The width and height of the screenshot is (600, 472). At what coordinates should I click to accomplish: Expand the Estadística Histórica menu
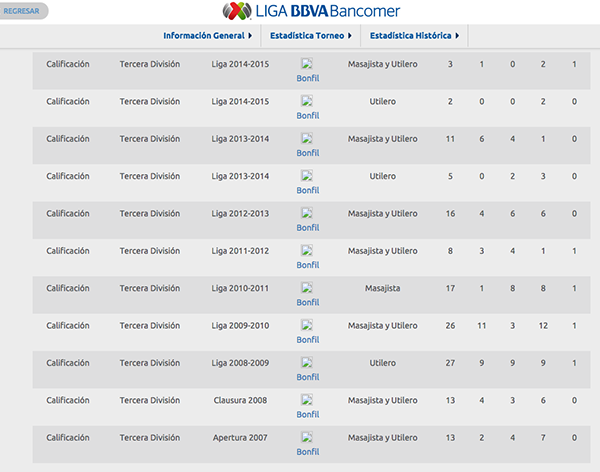[414, 36]
